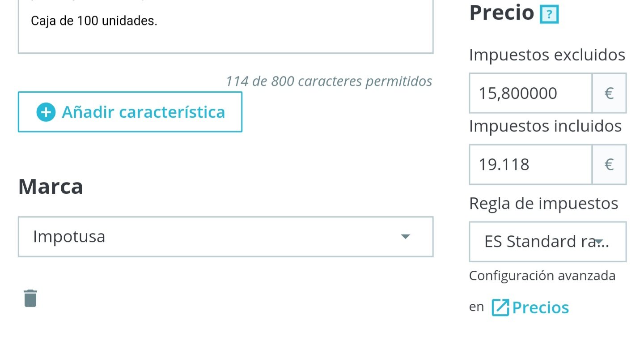Click the help icon next to Precio

[550, 15]
